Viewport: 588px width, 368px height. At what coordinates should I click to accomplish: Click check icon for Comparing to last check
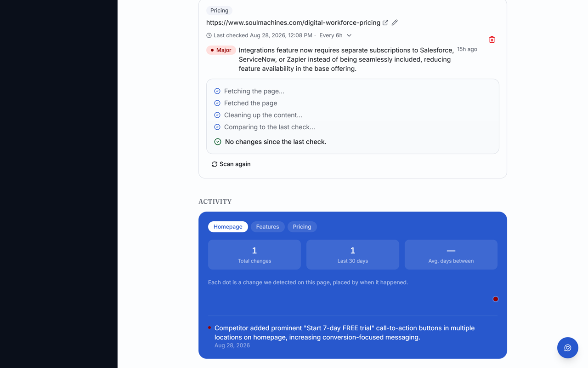(x=217, y=127)
